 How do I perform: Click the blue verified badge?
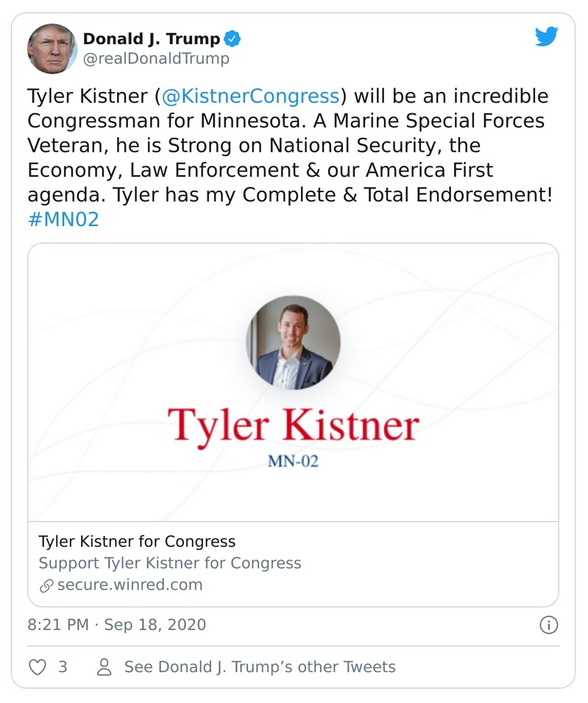(232, 38)
